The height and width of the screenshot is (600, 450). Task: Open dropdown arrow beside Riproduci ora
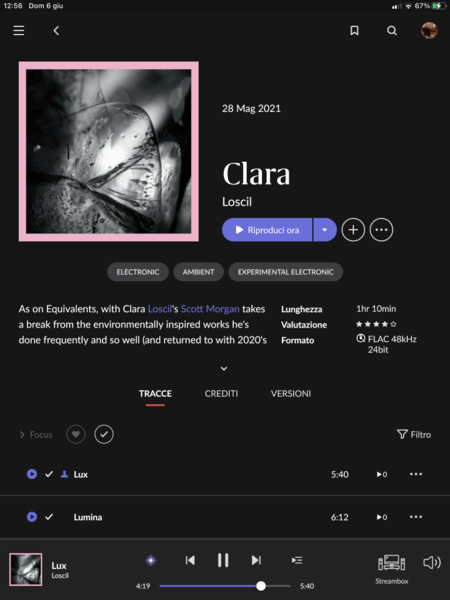(325, 230)
